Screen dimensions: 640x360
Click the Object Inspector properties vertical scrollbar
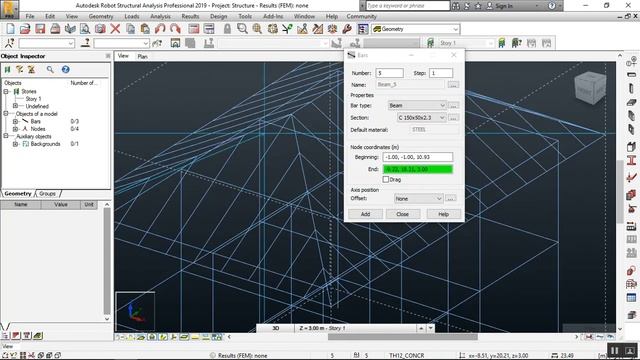[x=107, y=261]
